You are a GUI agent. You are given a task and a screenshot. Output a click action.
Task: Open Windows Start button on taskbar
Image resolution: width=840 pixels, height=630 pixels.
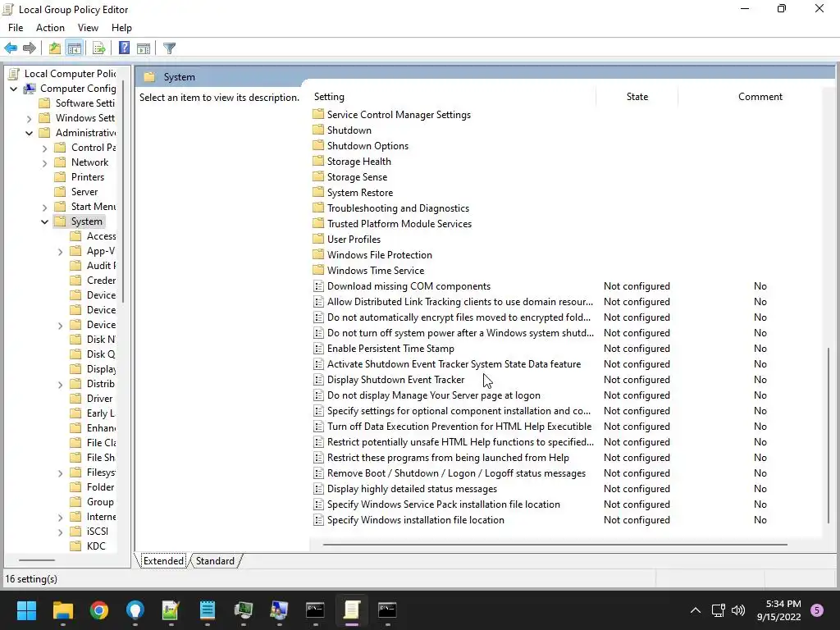26,610
